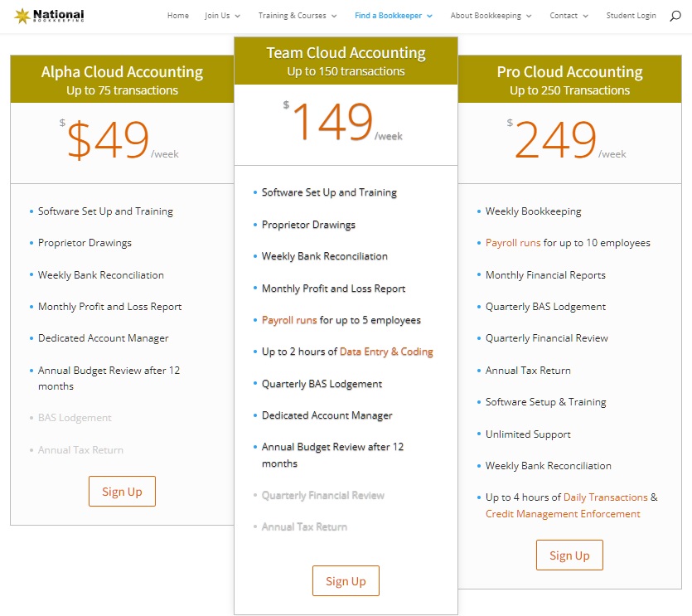Open the Daily Transactions link
Screen dimensions: 692x616
(x=605, y=497)
